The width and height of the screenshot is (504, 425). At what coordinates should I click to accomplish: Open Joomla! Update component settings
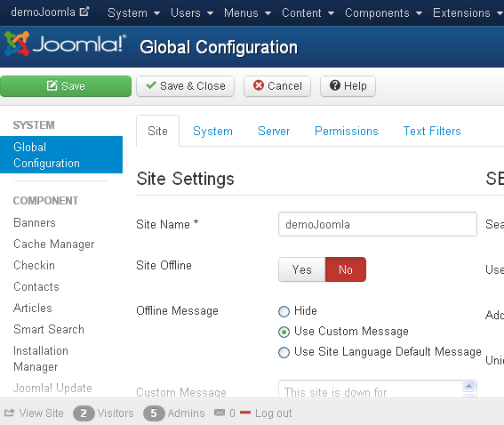pyautogui.click(x=52, y=388)
